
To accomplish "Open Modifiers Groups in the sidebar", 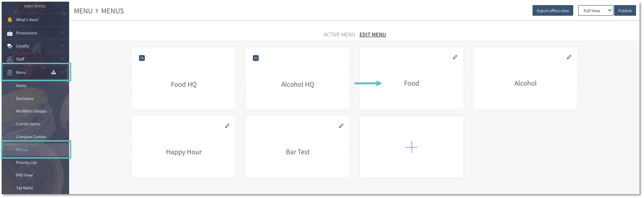I will coord(31,111).
